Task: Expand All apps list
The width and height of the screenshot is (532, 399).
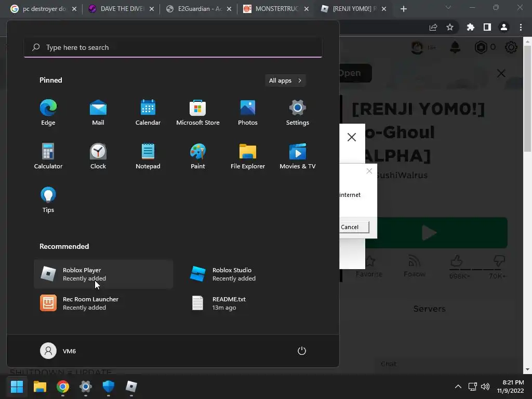Action: point(285,81)
